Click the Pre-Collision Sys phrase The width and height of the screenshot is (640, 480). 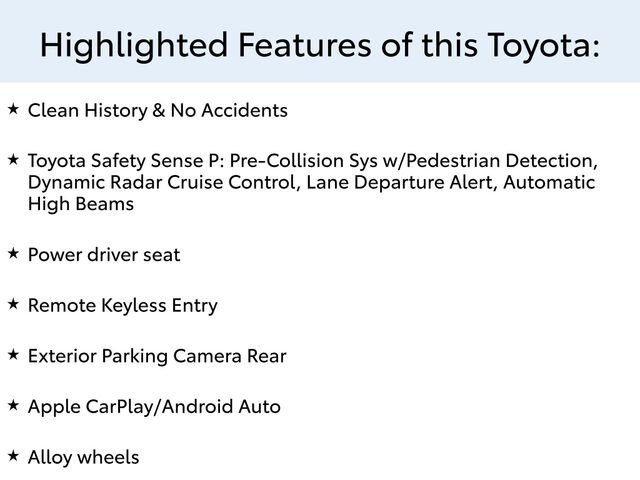303,161
